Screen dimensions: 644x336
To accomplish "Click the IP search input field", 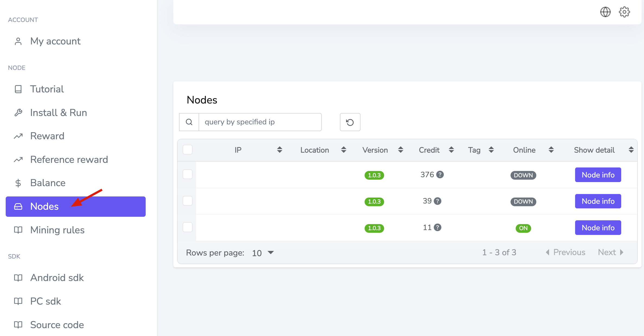I will click(260, 122).
